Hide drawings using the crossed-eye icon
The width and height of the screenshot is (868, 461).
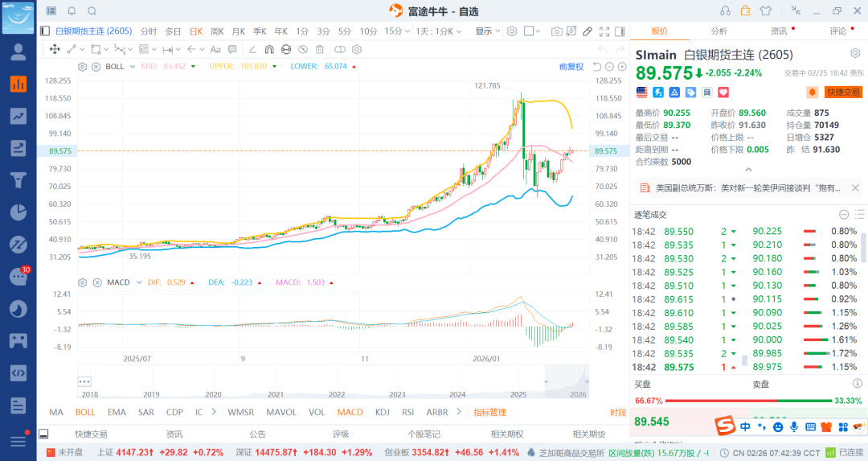303,49
